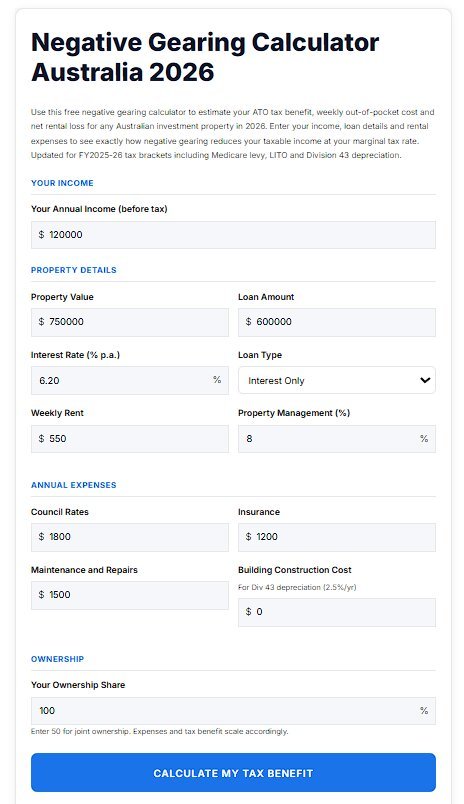Click the dollar sign in Weekly Rent field
Viewport: 464px width, 804px height.
[42, 439]
